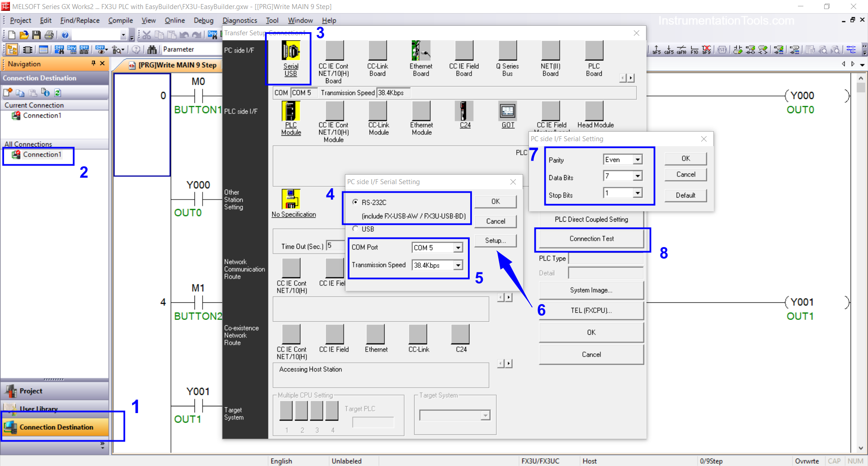The image size is (868, 466).
Task: Print using the toolbar printer icon
Action: (49, 35)
